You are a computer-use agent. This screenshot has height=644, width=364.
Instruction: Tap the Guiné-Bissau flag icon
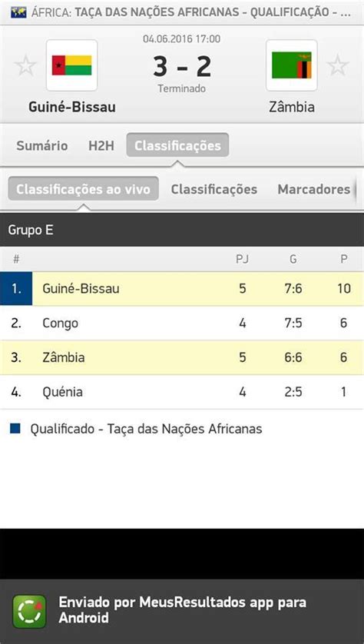[x=72, y=65]
